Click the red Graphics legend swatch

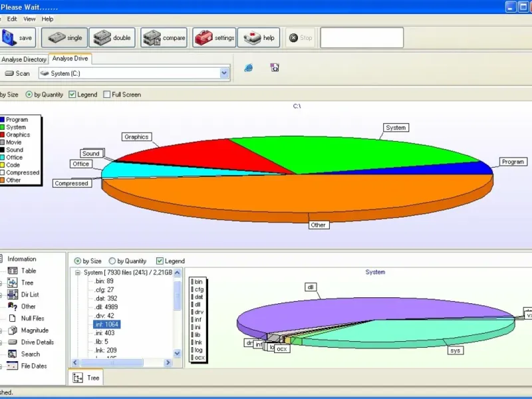click(x=2, y=135)
